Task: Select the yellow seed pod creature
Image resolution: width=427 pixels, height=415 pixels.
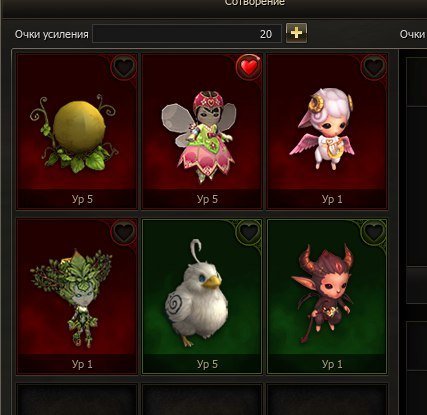Action: [x=77, y=131]
